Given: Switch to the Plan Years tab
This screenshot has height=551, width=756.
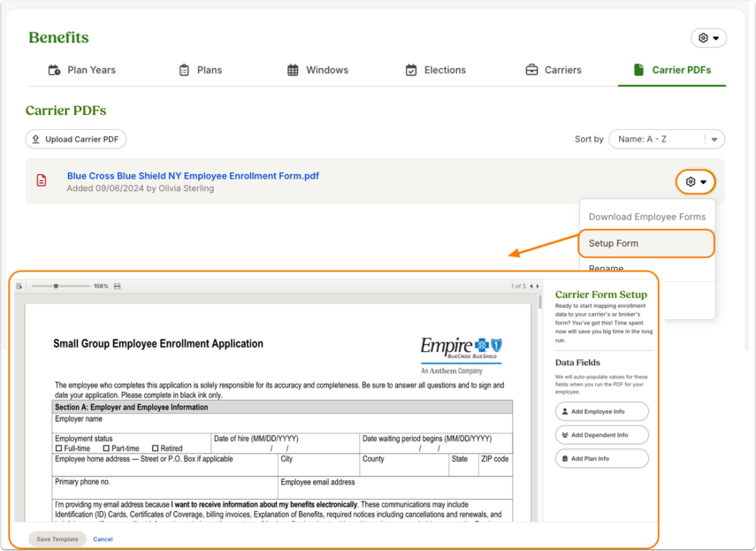Looking at the screenshot, I should 82,70.
